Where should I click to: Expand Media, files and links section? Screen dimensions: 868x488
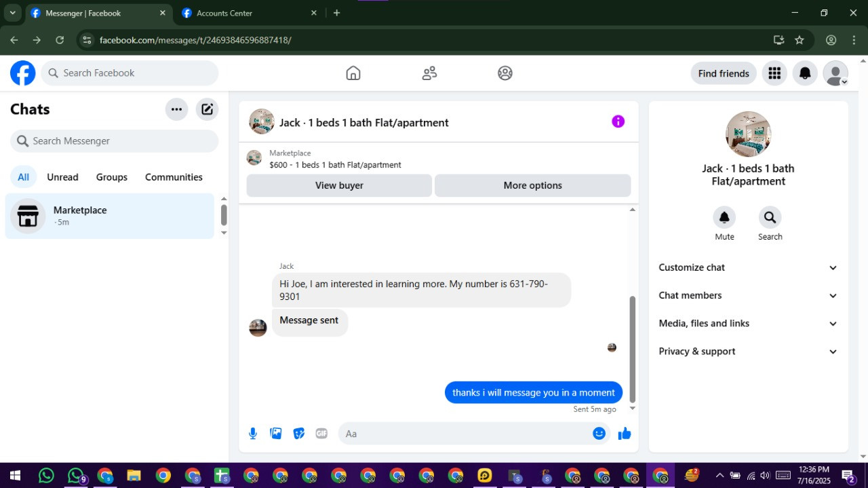748,323
